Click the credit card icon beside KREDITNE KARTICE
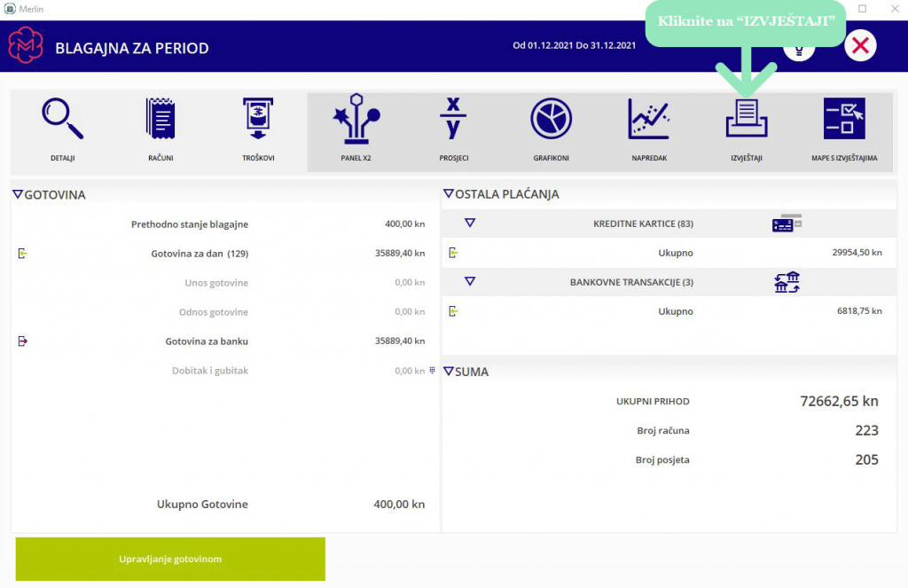 (787, 223)
